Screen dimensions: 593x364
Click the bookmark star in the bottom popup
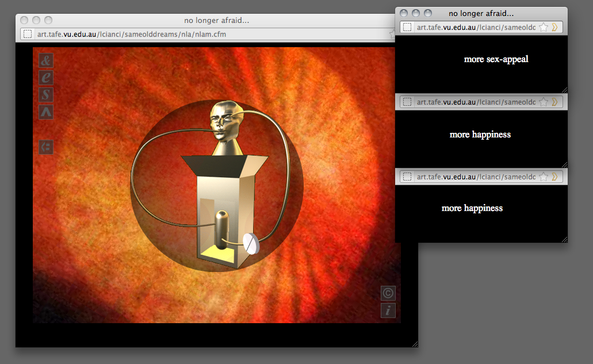544,177
